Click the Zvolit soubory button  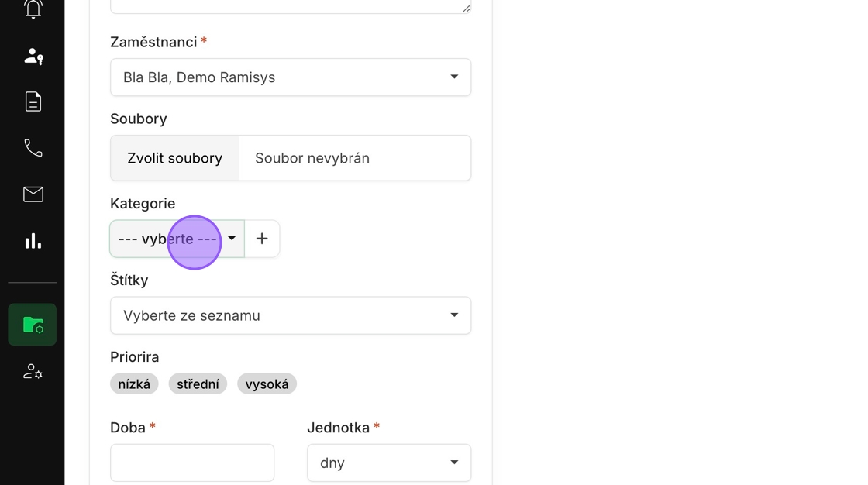click(x=174, y=158)
